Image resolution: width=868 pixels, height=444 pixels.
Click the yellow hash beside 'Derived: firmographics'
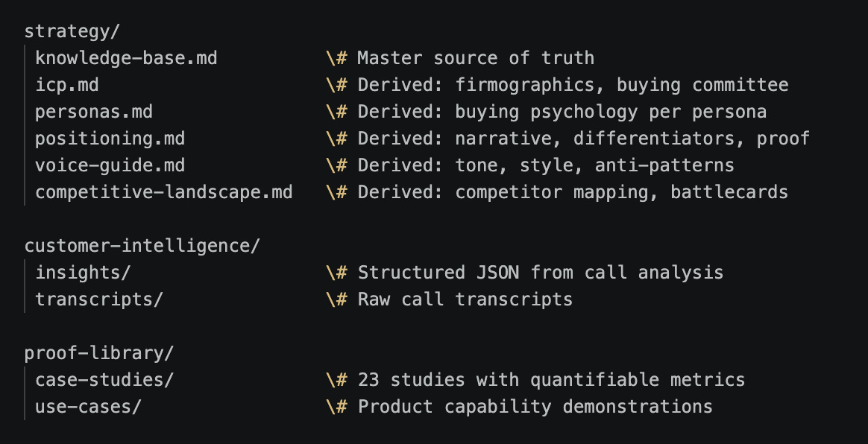(x=342, y=85)
